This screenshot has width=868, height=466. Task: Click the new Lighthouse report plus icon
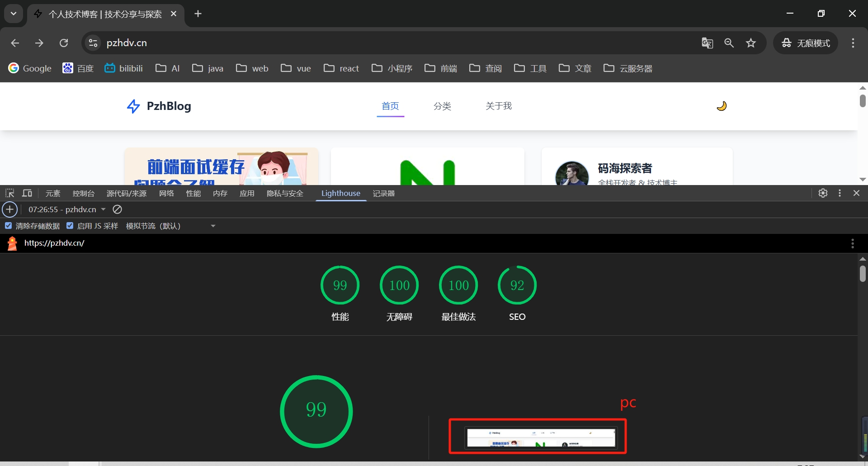click(10, 209)
